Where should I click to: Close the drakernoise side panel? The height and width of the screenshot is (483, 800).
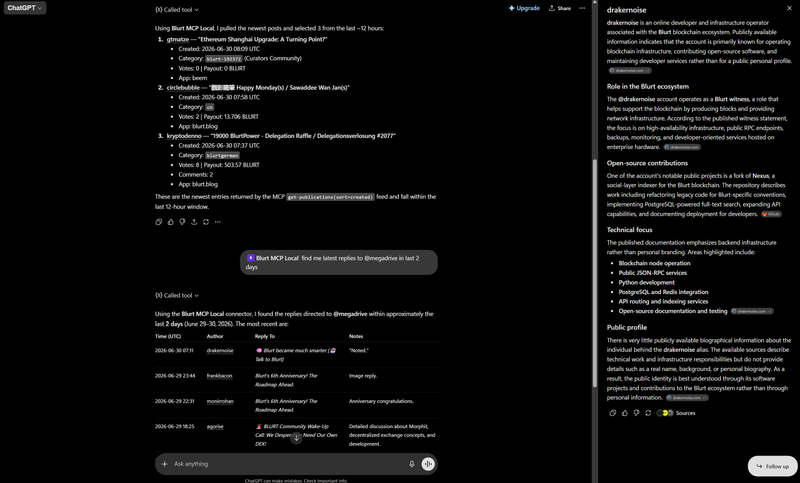pyautogui.click(x=789, y=8)
